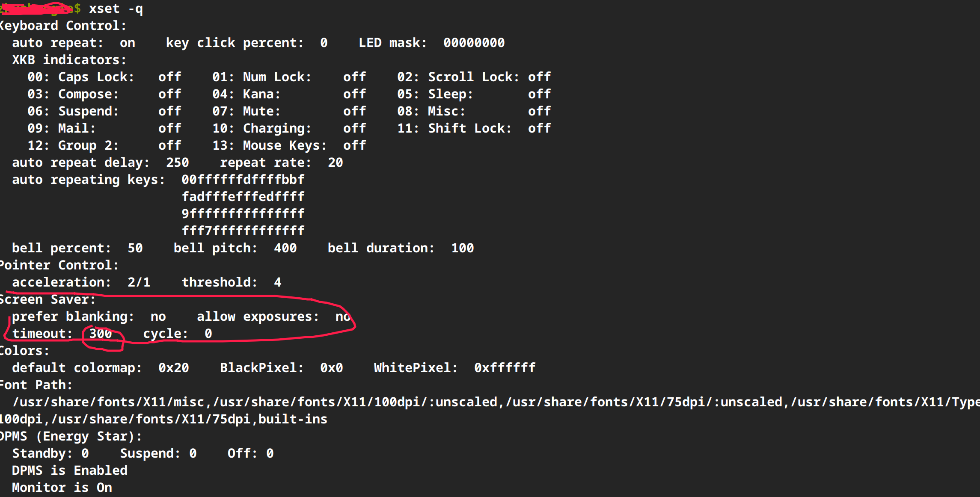Image resolution: width=980 pixels, height=497 pixels.
Task: Click the 'xset -q' command text
Action: 116,9
